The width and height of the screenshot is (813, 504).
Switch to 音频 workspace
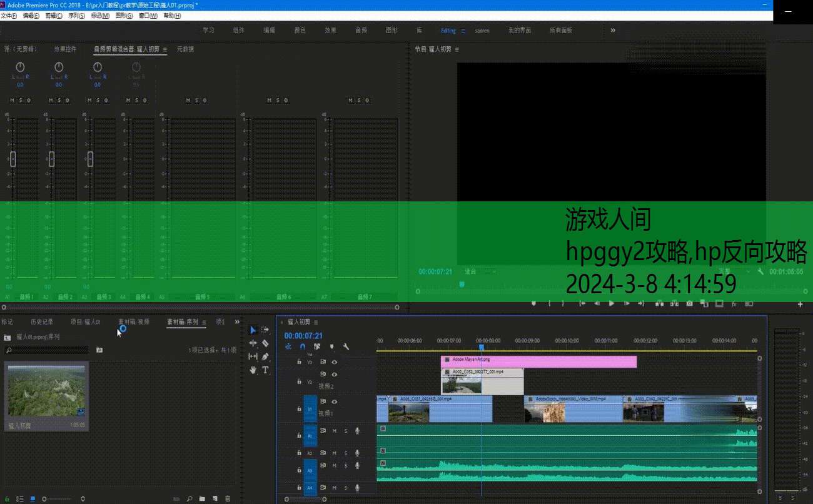click(x=361, y=30)
